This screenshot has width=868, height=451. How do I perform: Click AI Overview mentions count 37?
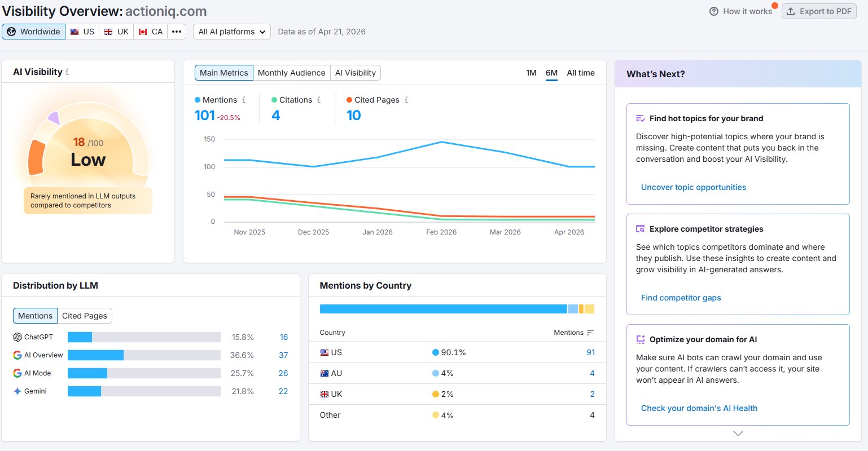283,355
